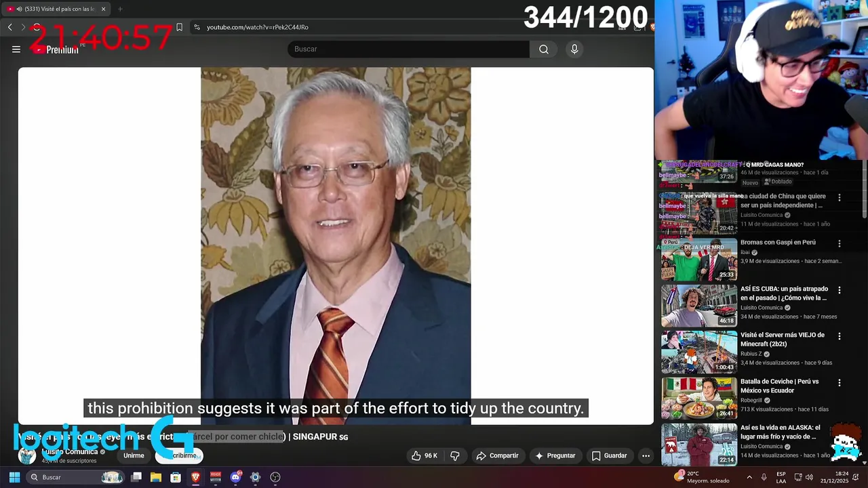Open Task View in the taskbar
The width and height of the screenshot is (868, 488).
pyautogui.click(x=136, y=477)
